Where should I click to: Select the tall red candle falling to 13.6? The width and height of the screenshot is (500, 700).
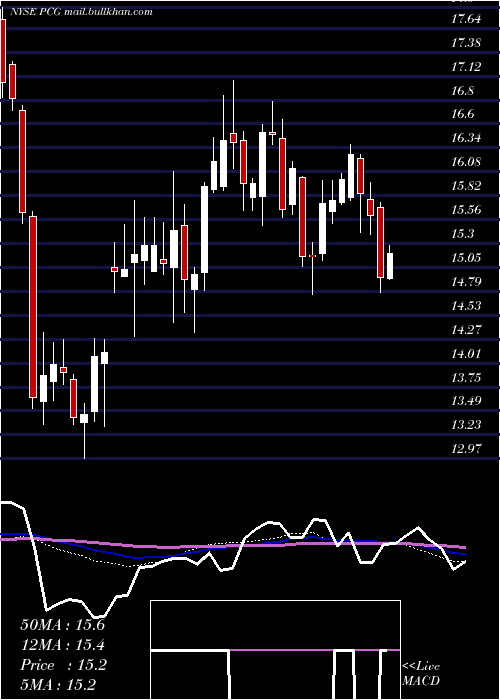(33, 307)
